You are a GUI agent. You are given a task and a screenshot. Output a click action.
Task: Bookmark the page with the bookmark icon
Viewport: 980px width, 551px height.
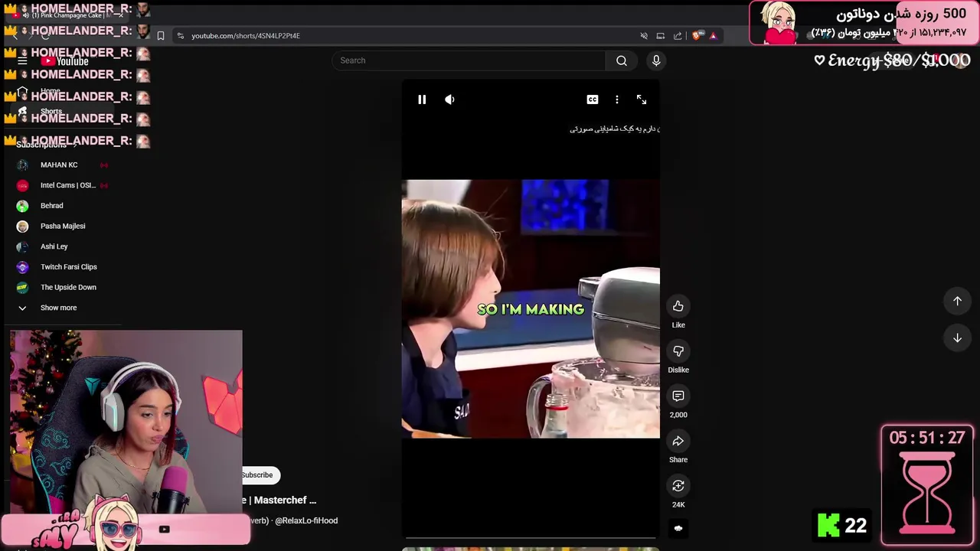(x=161, y=36)
